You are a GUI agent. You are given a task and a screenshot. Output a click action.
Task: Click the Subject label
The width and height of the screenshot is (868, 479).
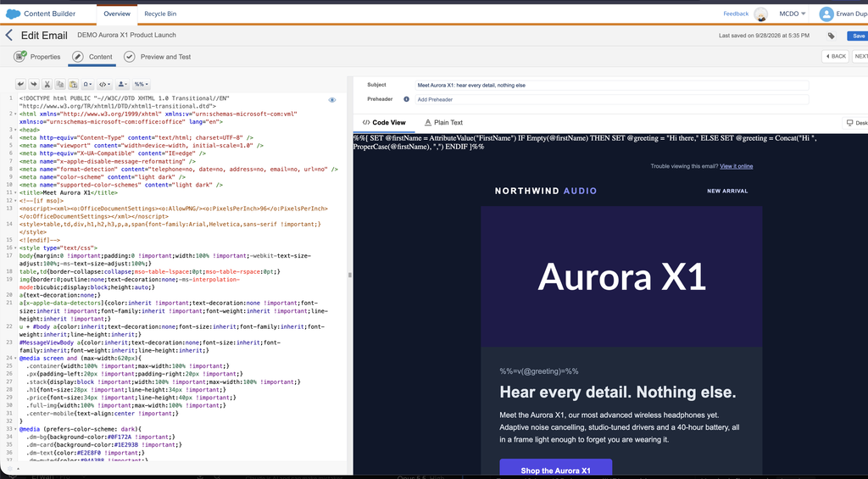pos(376,85)
